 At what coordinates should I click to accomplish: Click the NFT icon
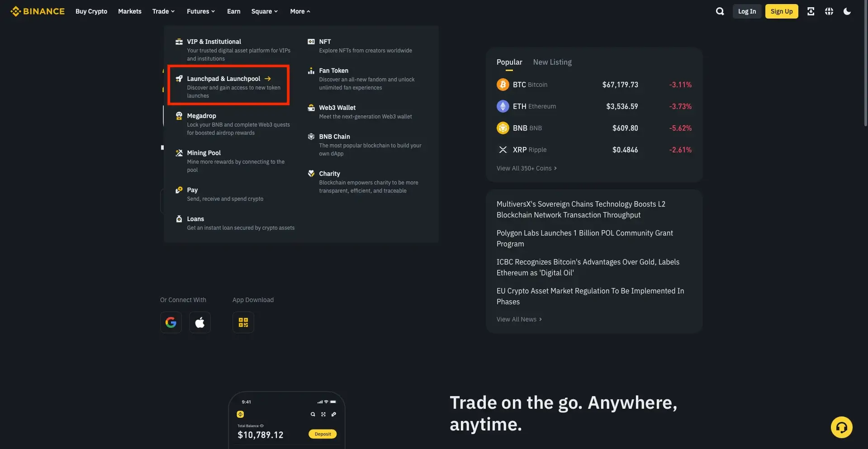pyautogui.click(x=311, y=42)
